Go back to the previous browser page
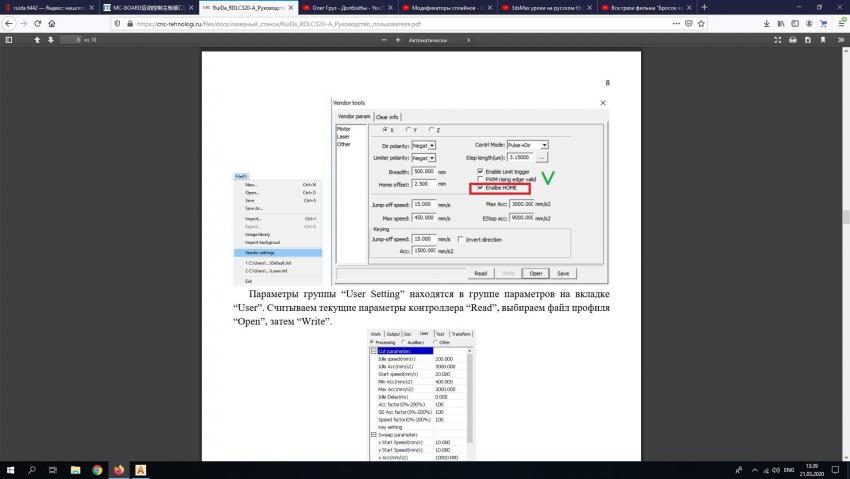Image resolution: width=850 pixels, height=479 pixels. tap(9, 22)
